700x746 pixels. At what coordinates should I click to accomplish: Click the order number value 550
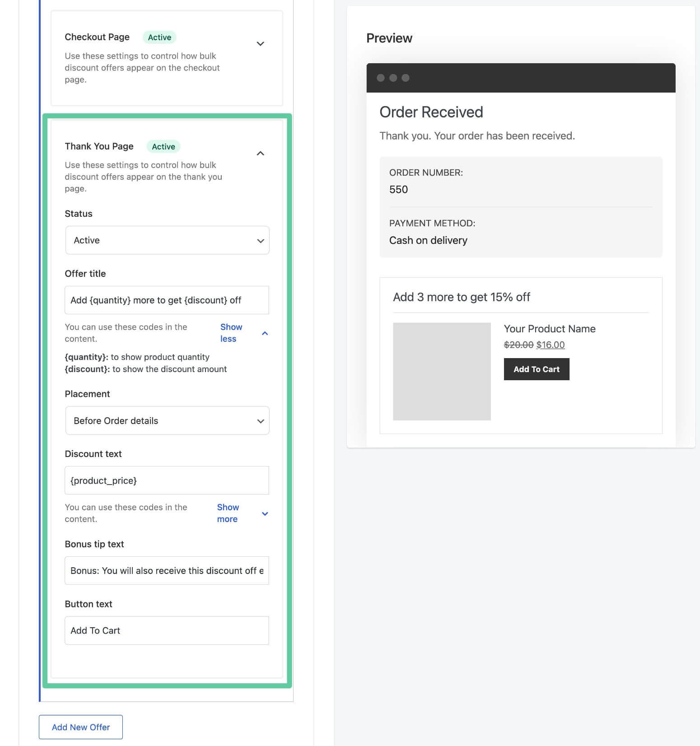tap(398, 190)
